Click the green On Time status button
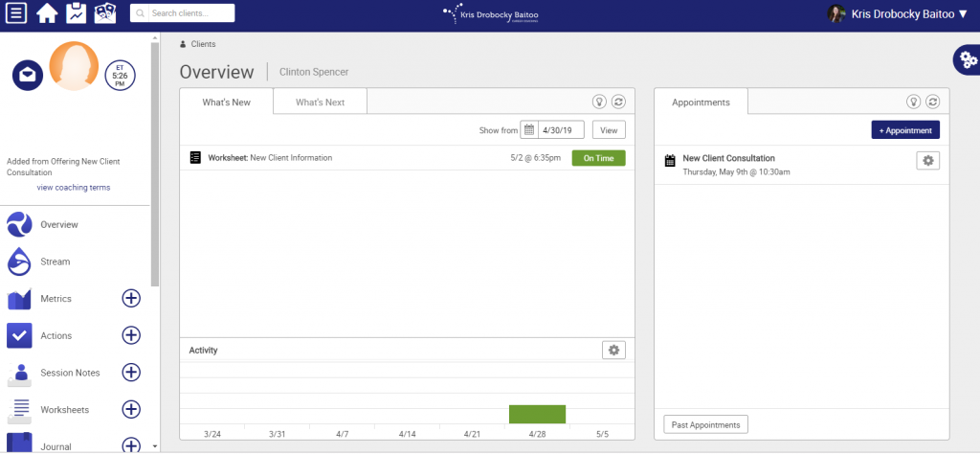 (599, 158)
